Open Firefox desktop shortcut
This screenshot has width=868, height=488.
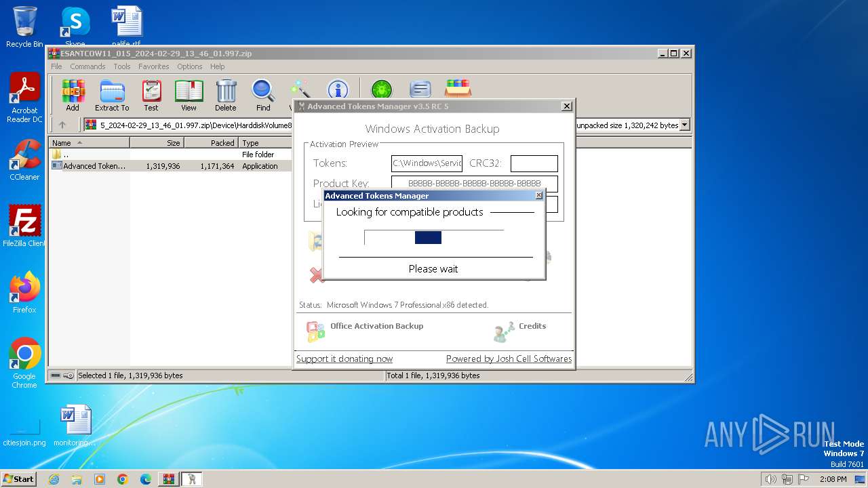(x=24, y=292)
